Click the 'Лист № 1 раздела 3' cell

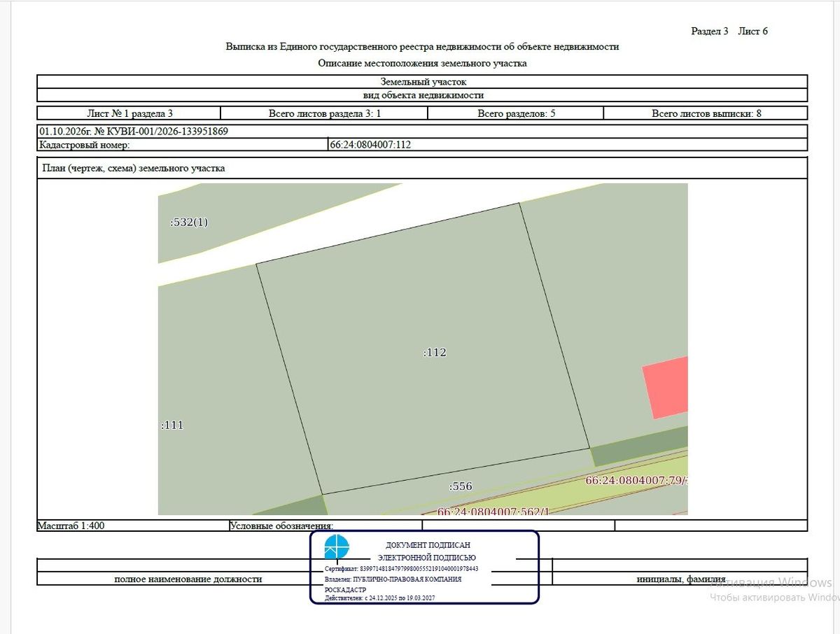[x=129, y=113]
